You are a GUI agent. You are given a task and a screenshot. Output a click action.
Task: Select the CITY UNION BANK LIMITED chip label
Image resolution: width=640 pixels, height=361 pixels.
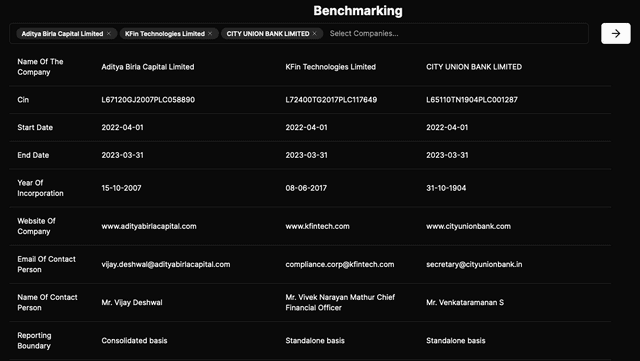tap(268, 33)
